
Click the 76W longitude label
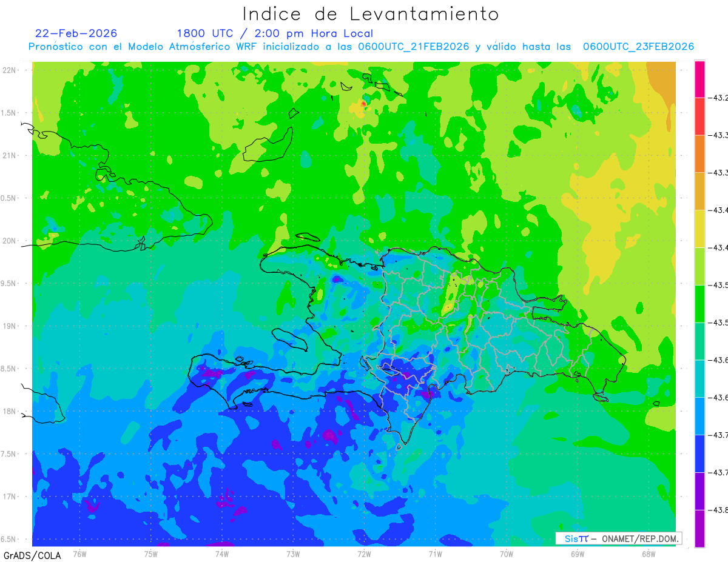79,554
